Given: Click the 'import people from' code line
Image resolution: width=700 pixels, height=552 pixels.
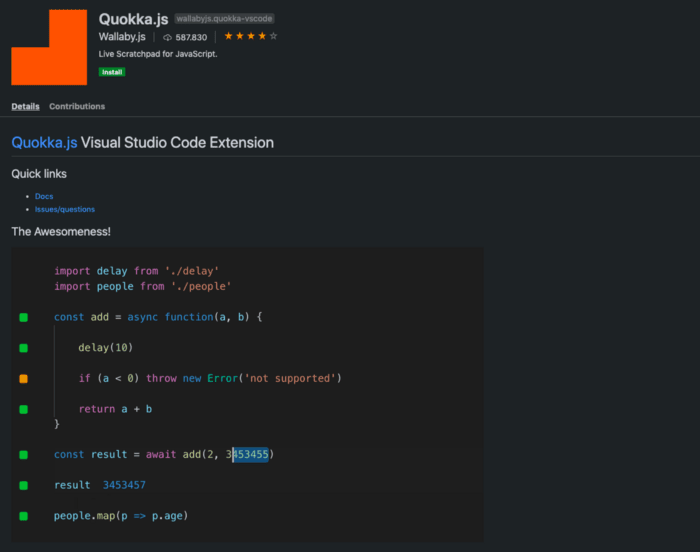Looking at the screenshot, I should point(142,286).
